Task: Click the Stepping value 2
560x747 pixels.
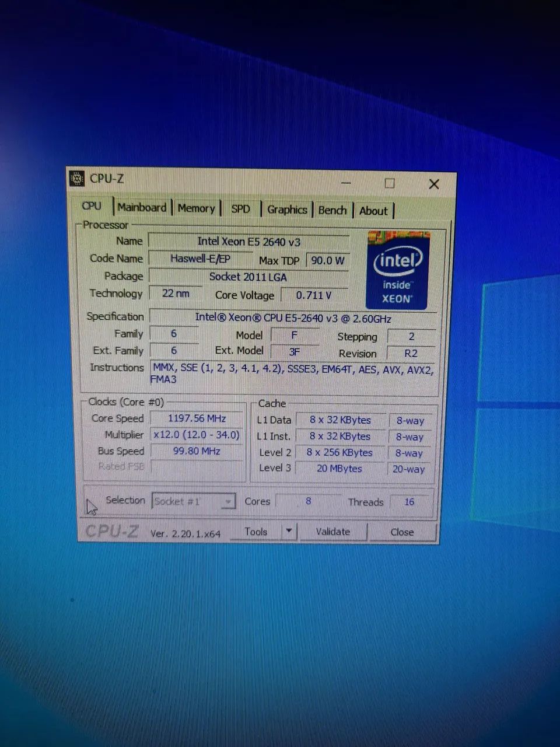Action: 411,336
